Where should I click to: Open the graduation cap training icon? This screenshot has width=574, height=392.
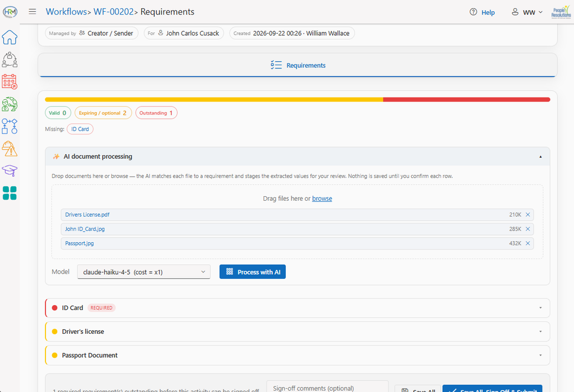coord(10,170)
